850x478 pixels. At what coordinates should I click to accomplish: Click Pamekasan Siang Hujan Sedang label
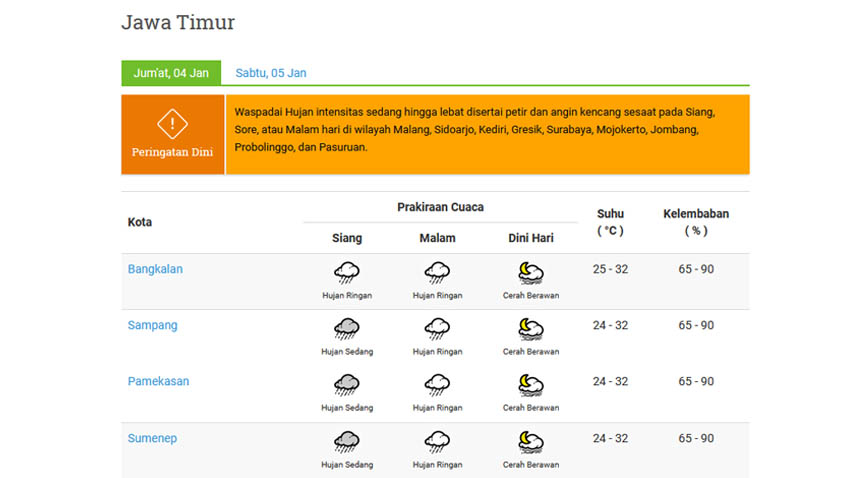coord(347,408)
